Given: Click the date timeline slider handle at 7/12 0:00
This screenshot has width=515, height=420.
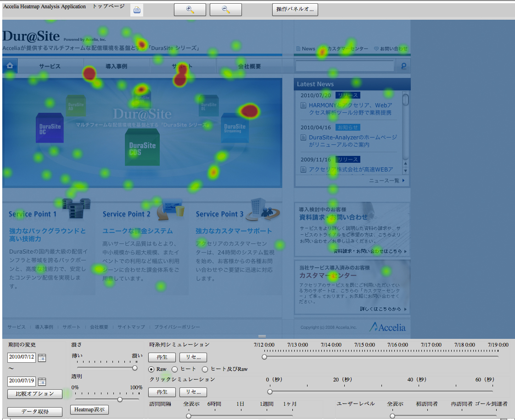Looking at the screenshot, I should tap(264, 357).
